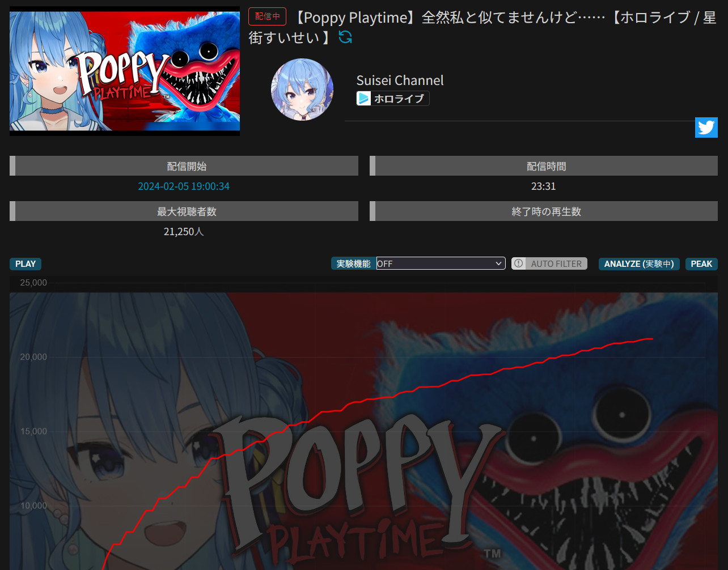Click the exclamation icon in AUTO FILTER
The height and width of the screenshot is (570, 728).
pyautogui.click(x=518, y=263)
